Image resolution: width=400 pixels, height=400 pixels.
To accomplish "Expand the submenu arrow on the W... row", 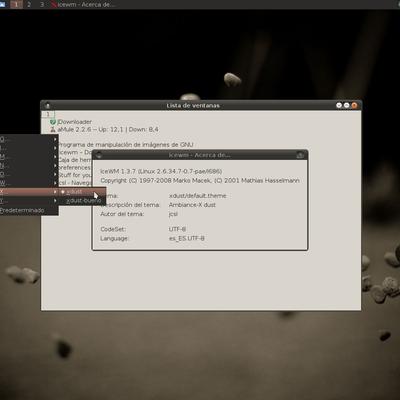I will [55, 183].
